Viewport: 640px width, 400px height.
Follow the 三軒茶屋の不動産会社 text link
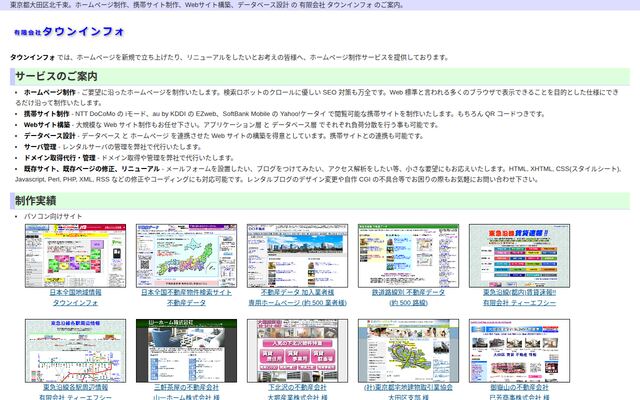click(187, 387)
